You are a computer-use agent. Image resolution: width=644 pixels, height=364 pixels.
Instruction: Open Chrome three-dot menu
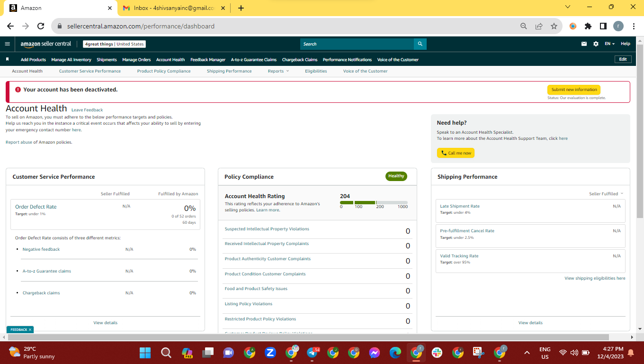pyautogui.click(x=634, y=26)
